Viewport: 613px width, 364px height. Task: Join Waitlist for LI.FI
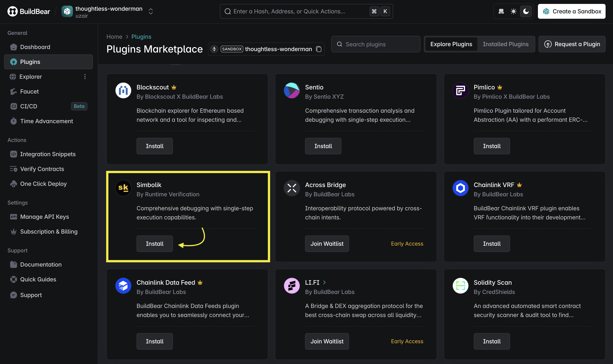point(327,341)
